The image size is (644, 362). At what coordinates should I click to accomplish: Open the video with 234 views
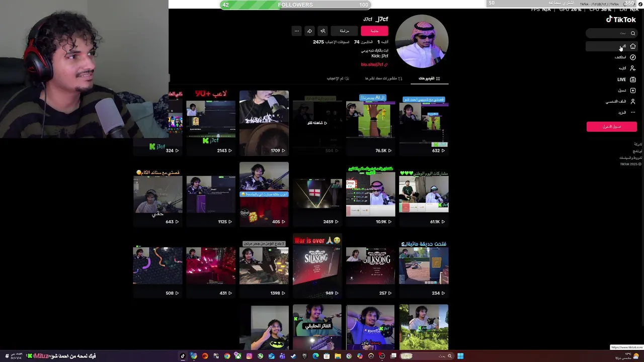pyautogui.click(x=424, y=265)
